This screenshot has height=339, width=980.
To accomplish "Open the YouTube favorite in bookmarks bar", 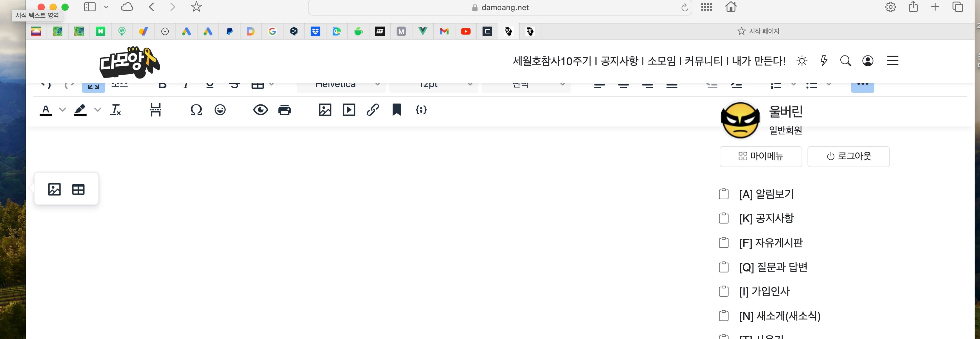I will tap(466, 32).
